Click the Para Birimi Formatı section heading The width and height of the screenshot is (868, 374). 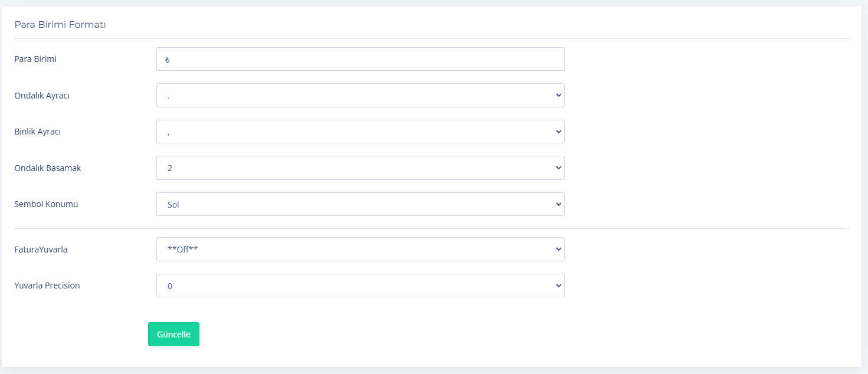[x=60, y=25]
